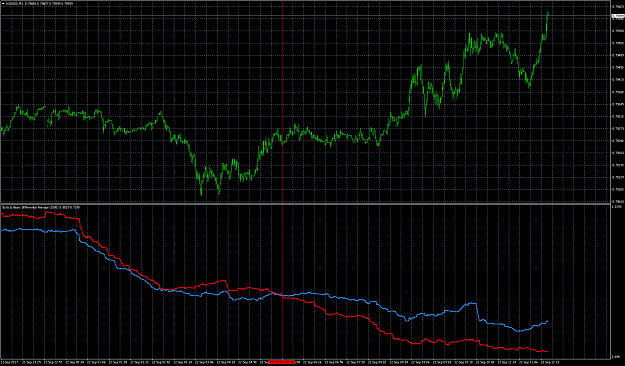This screenshot has height=366, width=625.
Task: Click the chart symbol title in top-left corner
Action: point(39,4)
